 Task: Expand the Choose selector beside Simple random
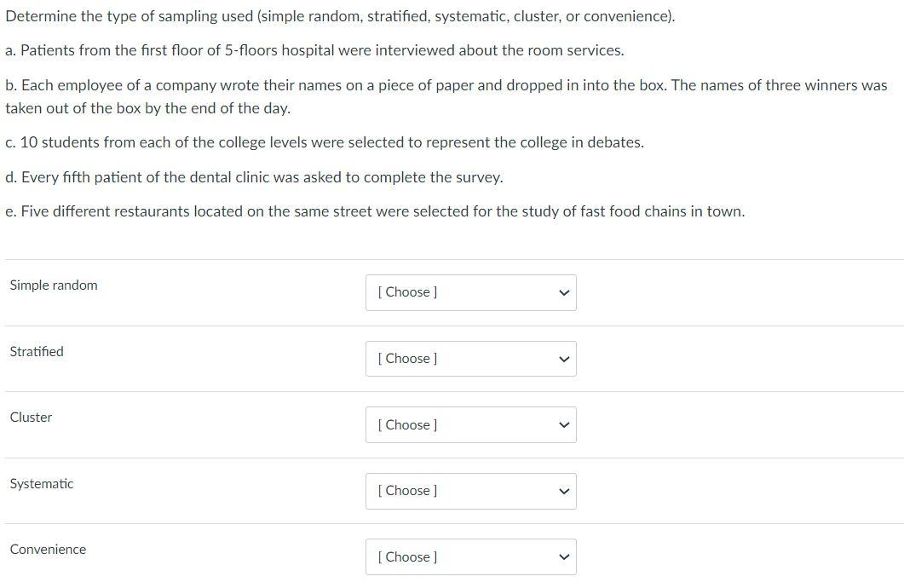[x=471, y=292]
